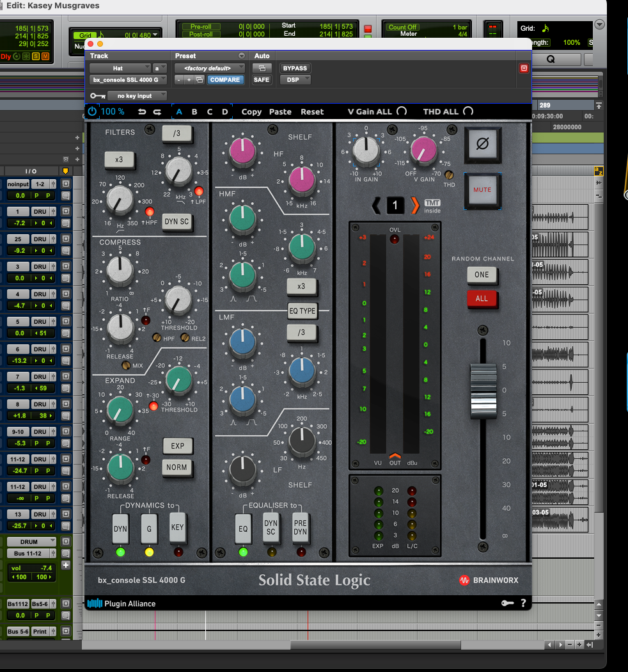Toggle the EQ TYPE button

point(302,310)
